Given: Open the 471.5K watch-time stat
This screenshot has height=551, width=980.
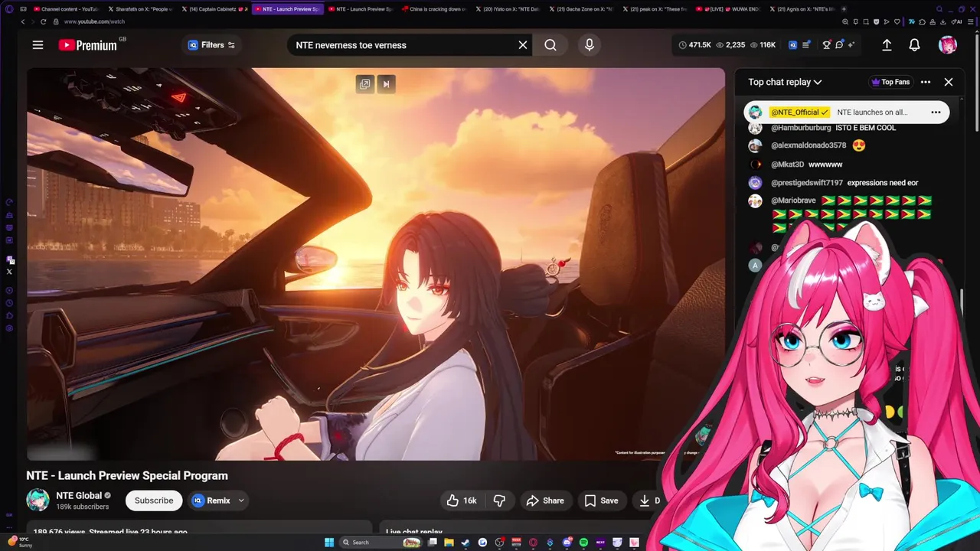Looking at the screenshot, I should 694,45.
